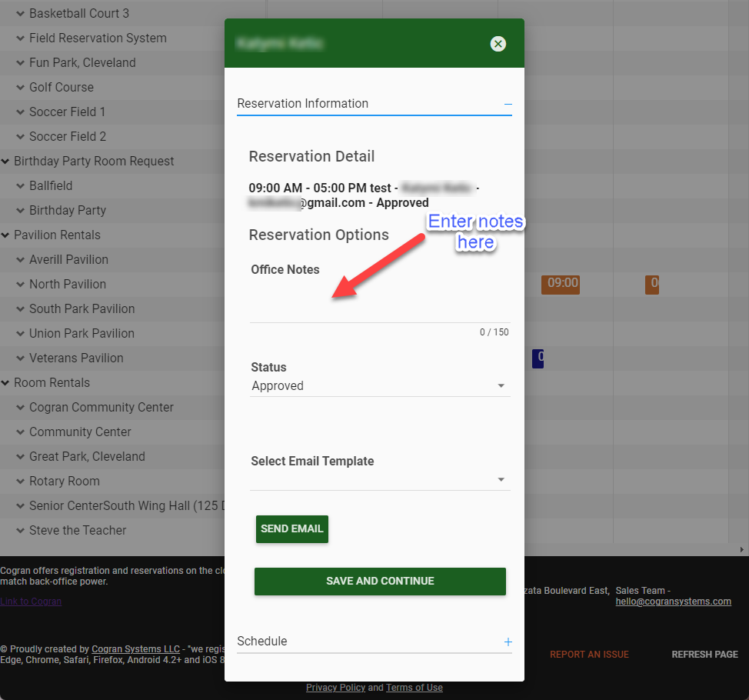Open the Status dropdown showing Approved

tap(380, 386)
